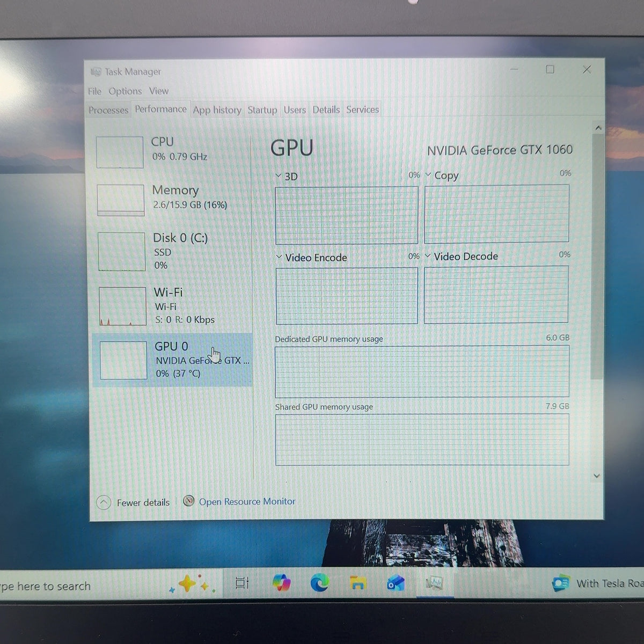Viewport: 644px width, 644px height.
Task: Open Resource Monitor link
Action: [x=247, y=501]
